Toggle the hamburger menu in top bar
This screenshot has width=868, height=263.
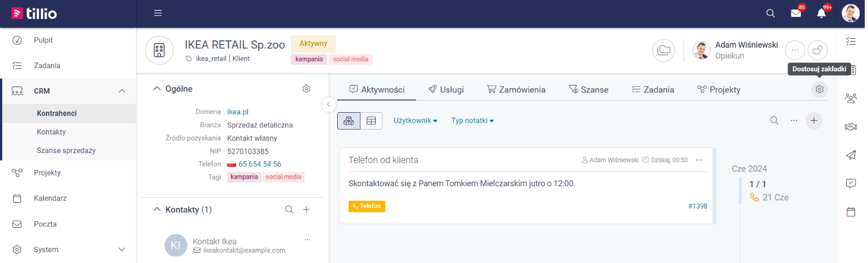tap(158, 13)
